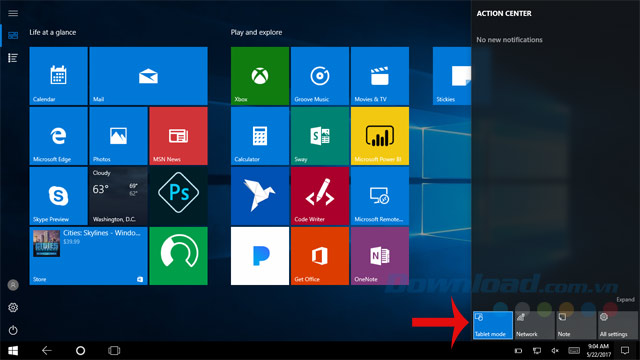Open the Xbox tile

coord(260,76)
